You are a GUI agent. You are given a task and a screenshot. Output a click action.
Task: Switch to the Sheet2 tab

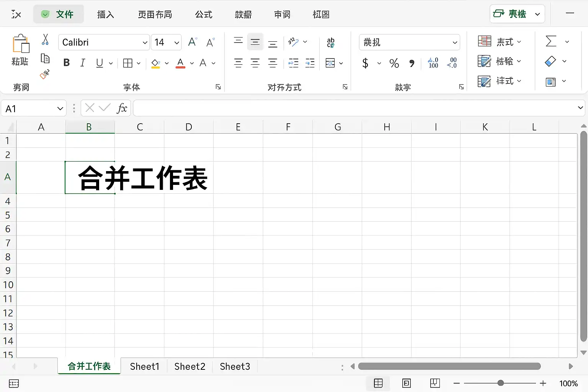pos(190,366)
